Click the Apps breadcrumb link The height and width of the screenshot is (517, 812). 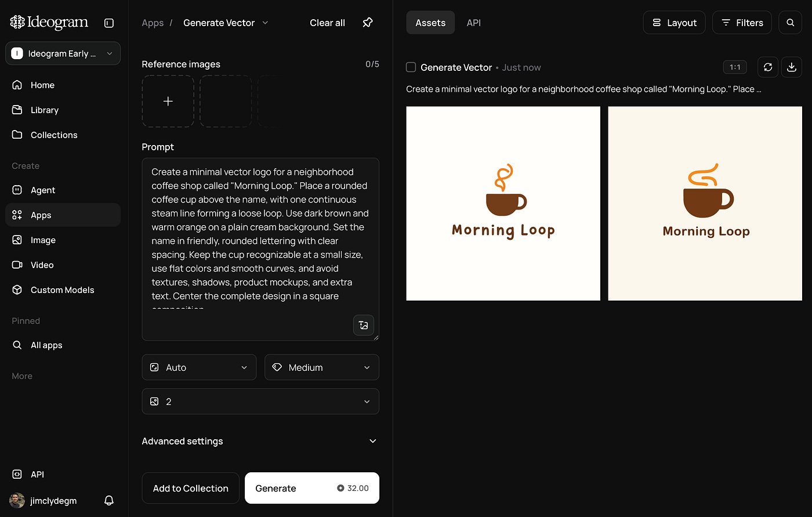153,23
